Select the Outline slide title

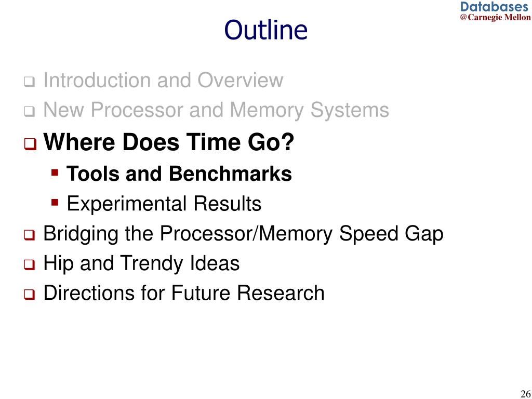point(265,30)
